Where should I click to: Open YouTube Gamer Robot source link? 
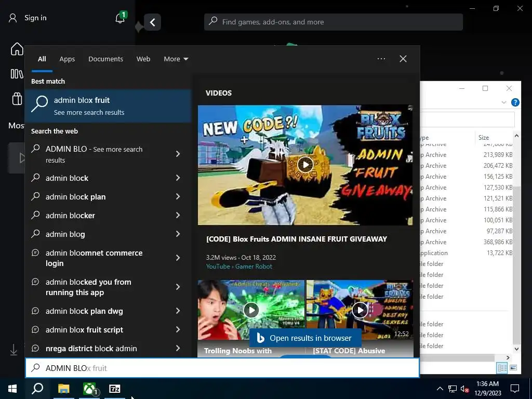239,267
